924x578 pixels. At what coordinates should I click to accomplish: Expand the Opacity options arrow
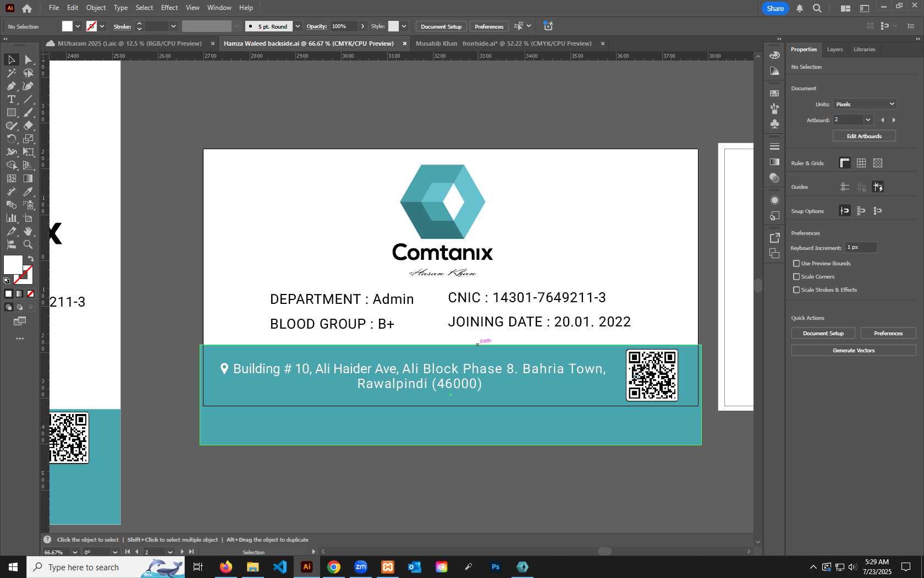362,26
